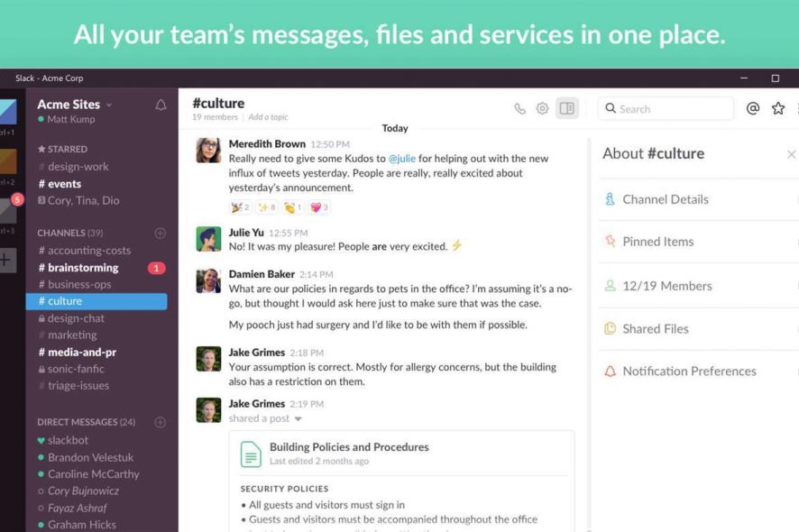Screen dimensions: 799x532
Task: Click 19 members under channel title
Action: pyautogui.click(x=215, y=117)
